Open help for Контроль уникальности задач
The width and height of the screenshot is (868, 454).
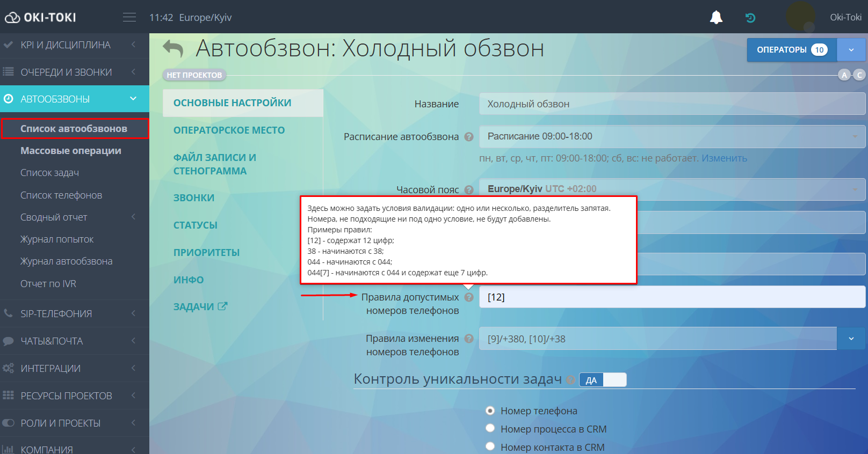coord(570,380)
